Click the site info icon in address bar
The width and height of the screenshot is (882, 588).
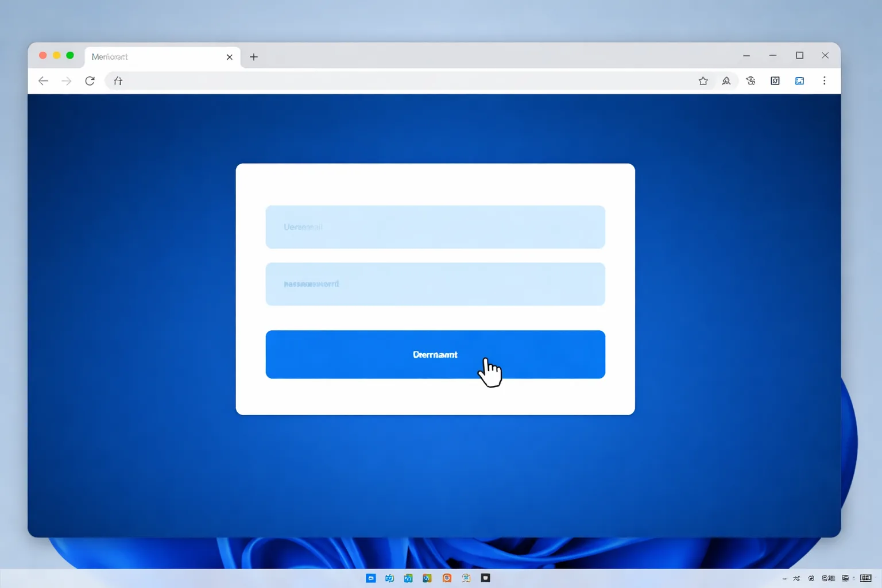pyautogui.click(x=118, y=81)
